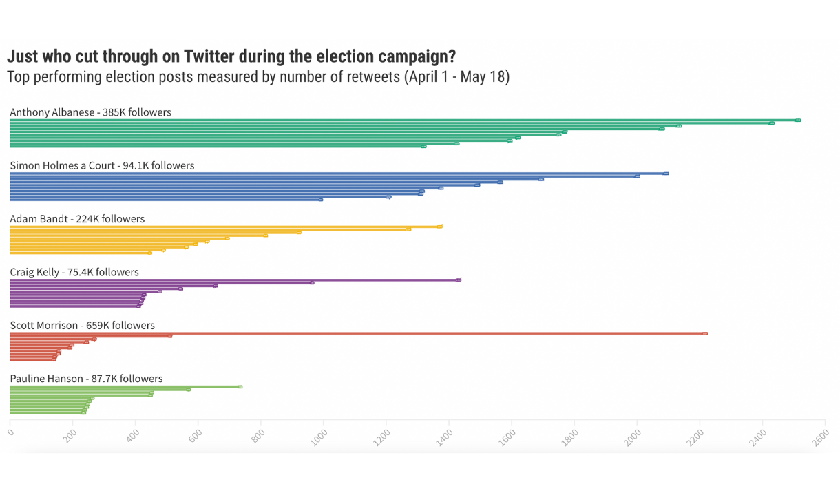This screenshot has height=504, width=840.
Task: Click the subtitle about top performing posts
Action: (258, 76)
